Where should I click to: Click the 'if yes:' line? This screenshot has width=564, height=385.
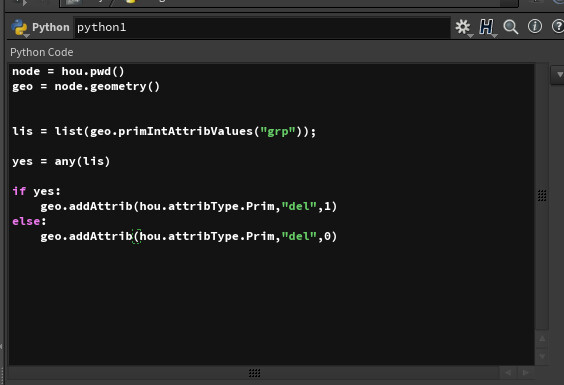click(36, 191)
